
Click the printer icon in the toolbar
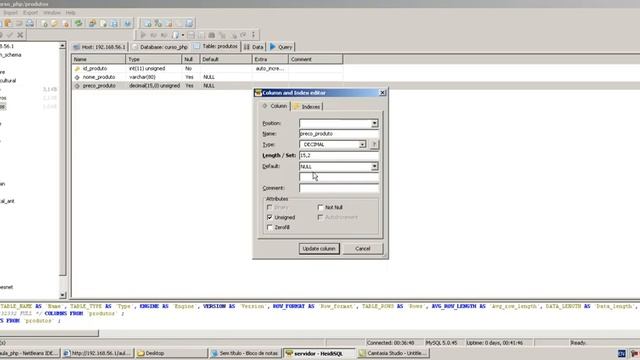coord(30,23)
